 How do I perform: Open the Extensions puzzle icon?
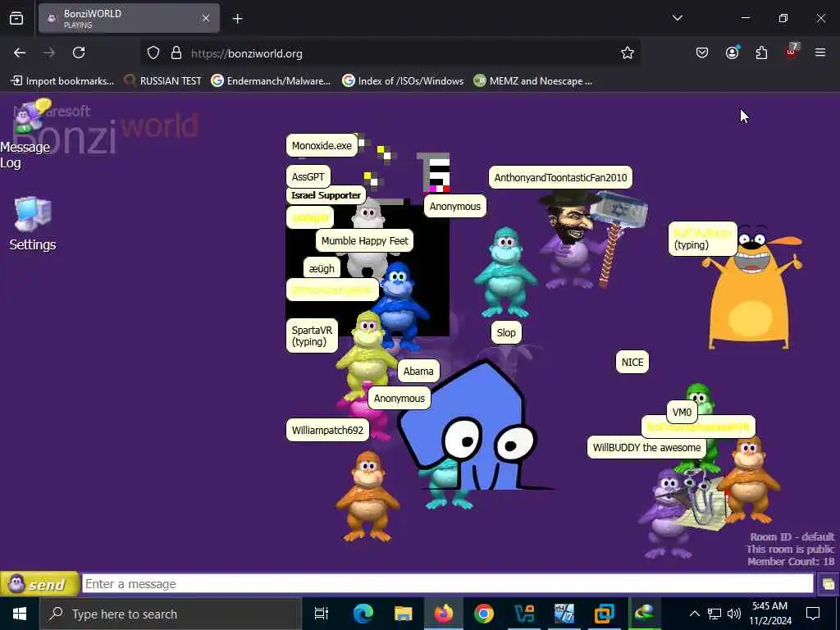pyautogui.click(x=761, y=53)
